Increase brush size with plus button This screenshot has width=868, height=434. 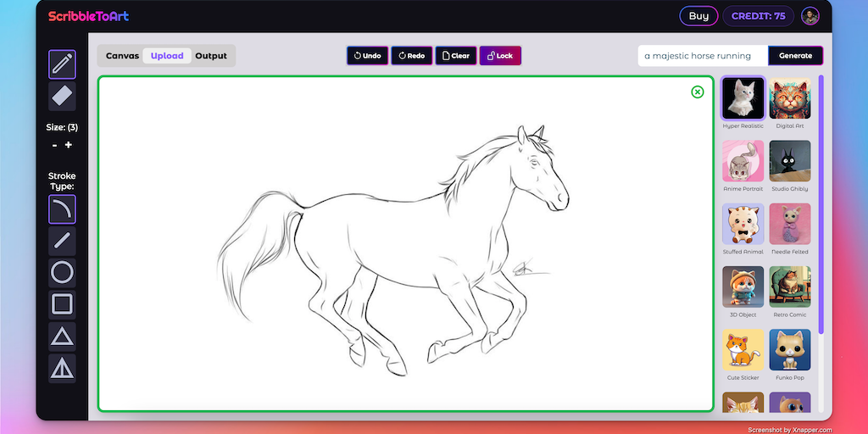pyautogui.click(x=69, y=145)
